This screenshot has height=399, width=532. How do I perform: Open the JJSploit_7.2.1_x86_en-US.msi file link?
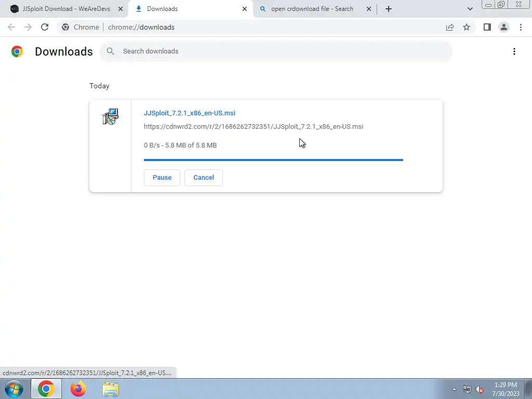[x=189, y=113]
